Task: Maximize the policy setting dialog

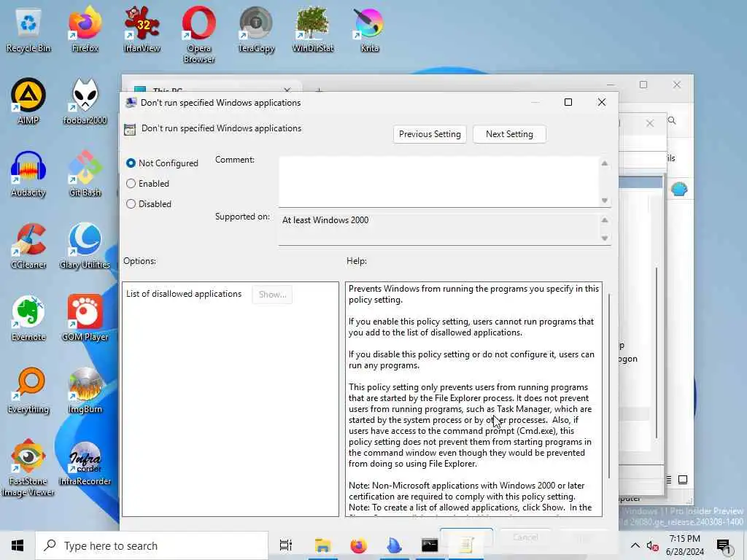Action: (x=568, y=102)
